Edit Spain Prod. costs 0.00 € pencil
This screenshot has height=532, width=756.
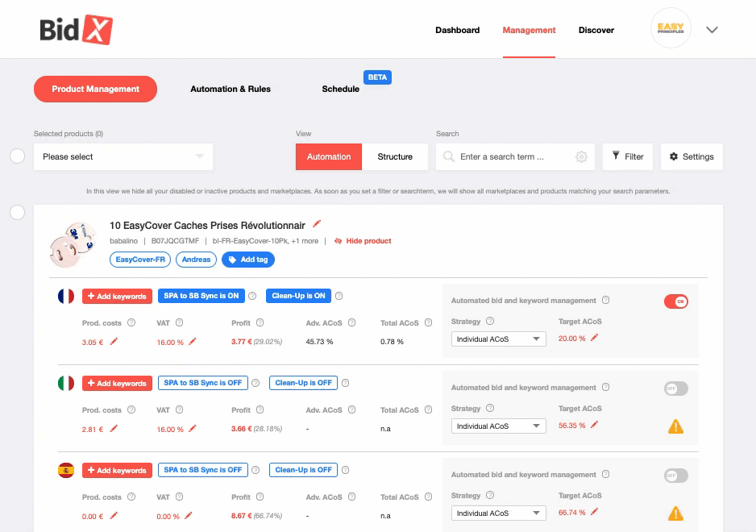pos(114,516)
